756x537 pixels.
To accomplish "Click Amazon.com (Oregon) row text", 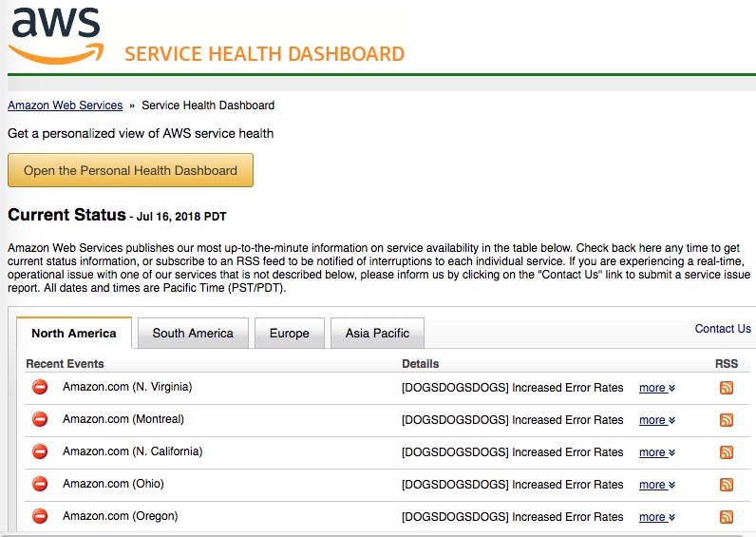I will [120, 516].
